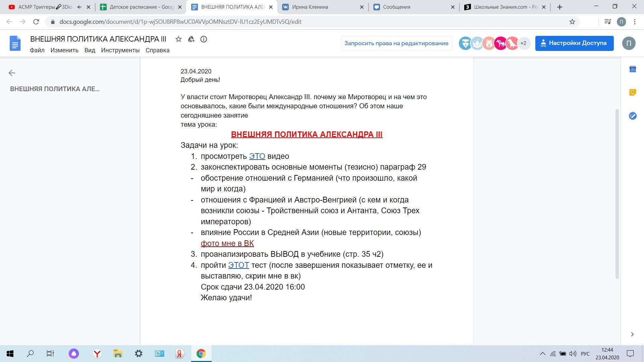Open the Google Tasks side panel icon

(633, 116)
